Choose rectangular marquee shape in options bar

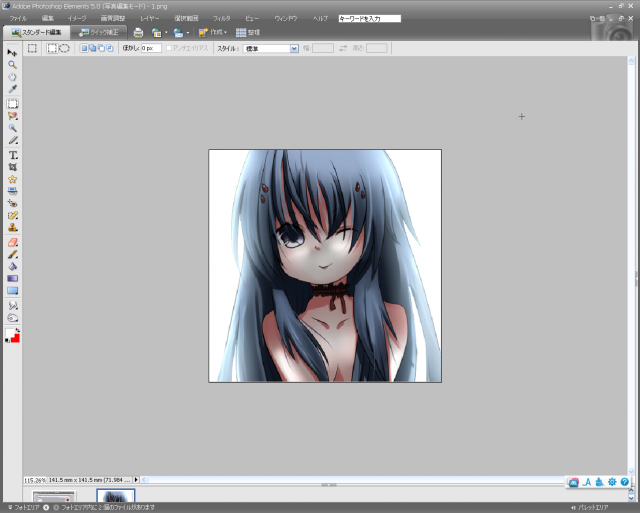[x=51, y=49]
